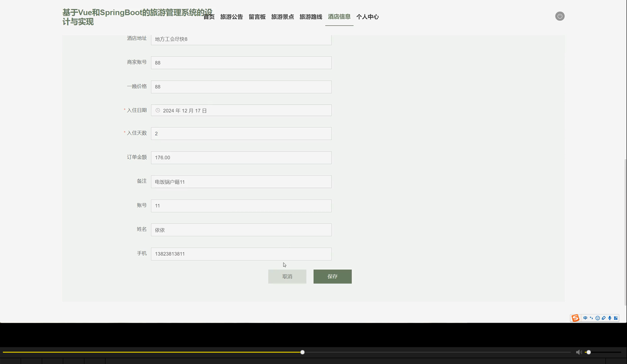Navigate to 旅游景点
This screenshot has width=627, height=364.
(x=282, y=17)
